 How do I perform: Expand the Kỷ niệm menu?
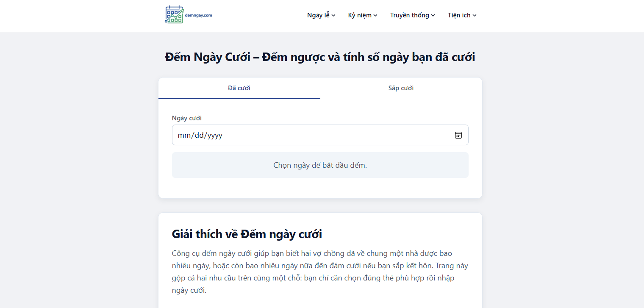363,15
